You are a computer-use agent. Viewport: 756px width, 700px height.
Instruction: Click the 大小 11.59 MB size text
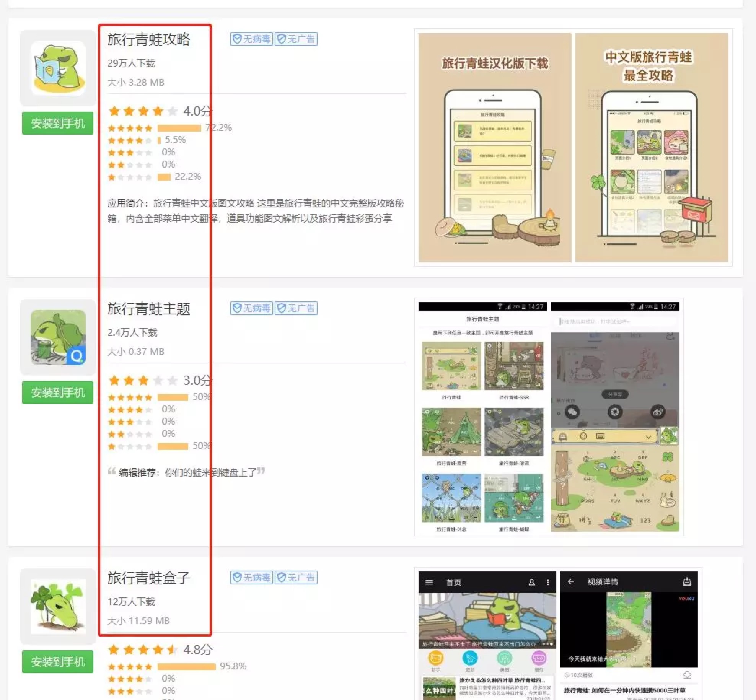pos(138,621)
